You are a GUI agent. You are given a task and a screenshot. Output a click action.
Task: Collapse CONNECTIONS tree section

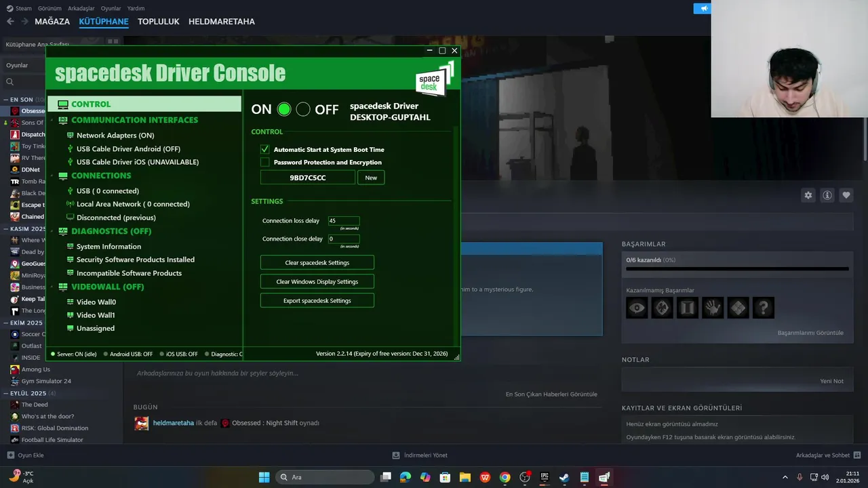click(53, 176)
